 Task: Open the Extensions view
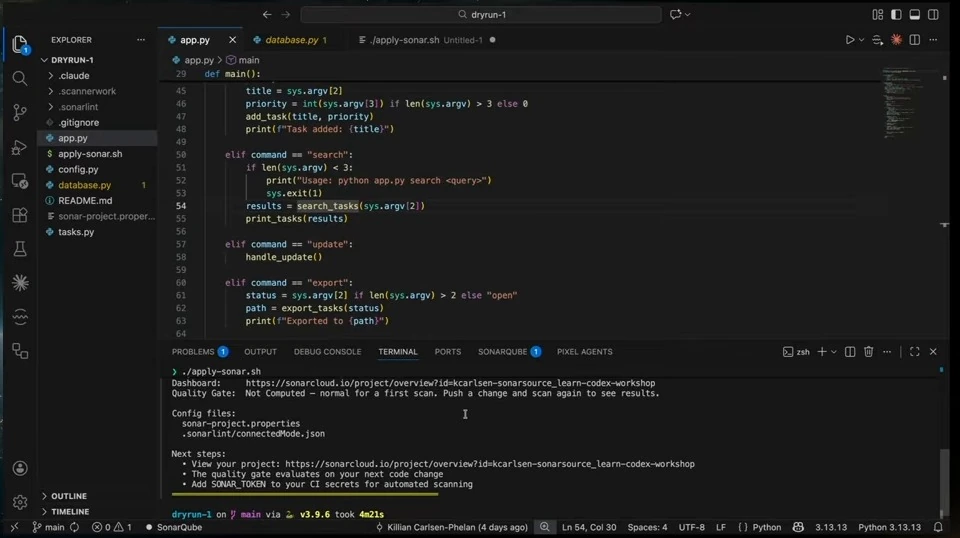click(x=20, y=215)
